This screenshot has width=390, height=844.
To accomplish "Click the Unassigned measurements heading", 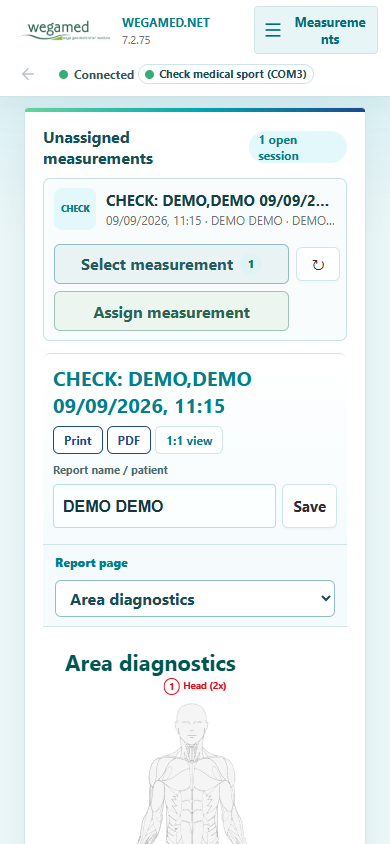I will coord(98,148).
